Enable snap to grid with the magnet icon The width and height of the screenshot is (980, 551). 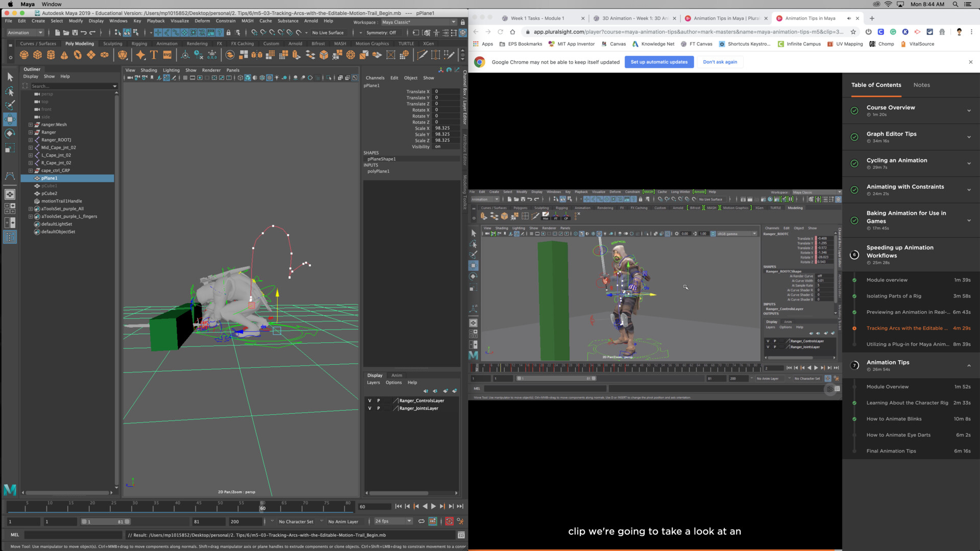point(158,32)
